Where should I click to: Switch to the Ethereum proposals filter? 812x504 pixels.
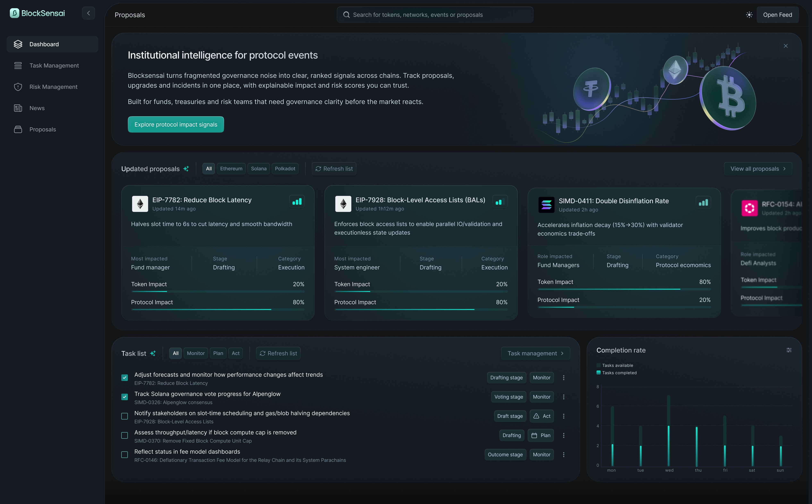tap(231, 168)
